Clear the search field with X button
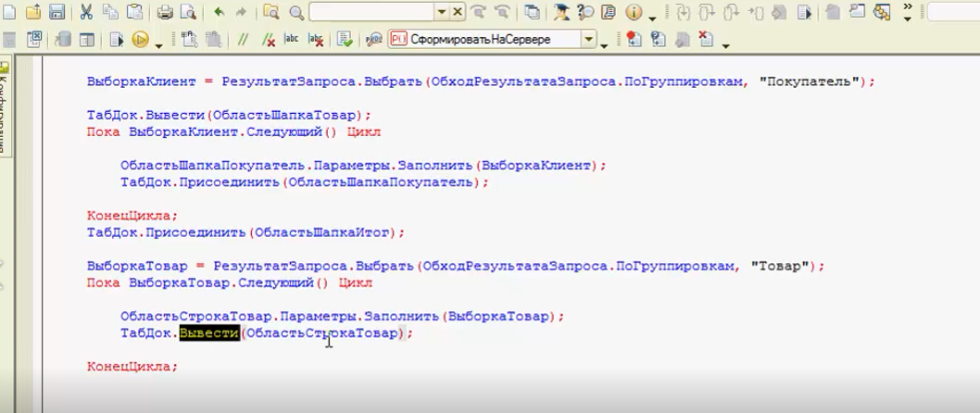This screenshot has width=980, height=413. click(x=459, y=13)
